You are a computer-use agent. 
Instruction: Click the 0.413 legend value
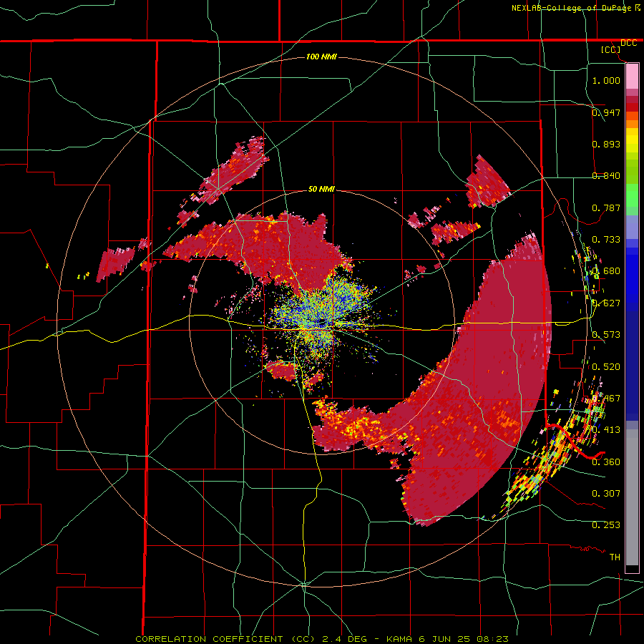coord(606,429)
